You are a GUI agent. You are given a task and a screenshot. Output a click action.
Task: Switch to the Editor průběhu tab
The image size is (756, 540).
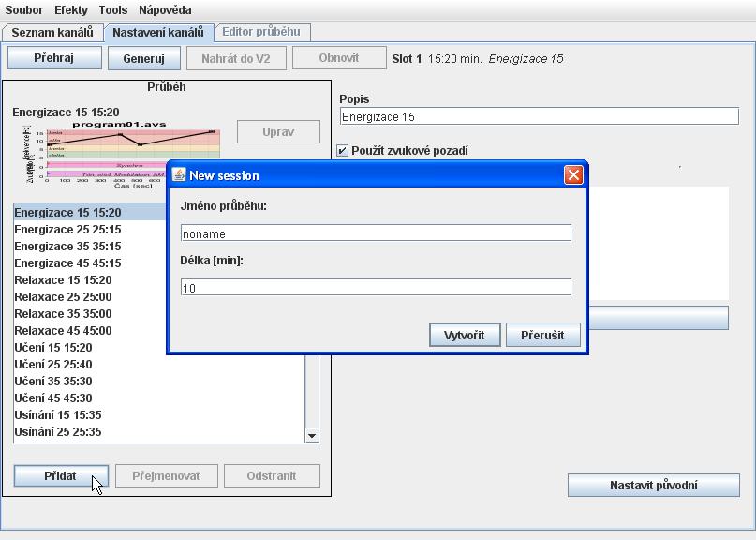261,32
